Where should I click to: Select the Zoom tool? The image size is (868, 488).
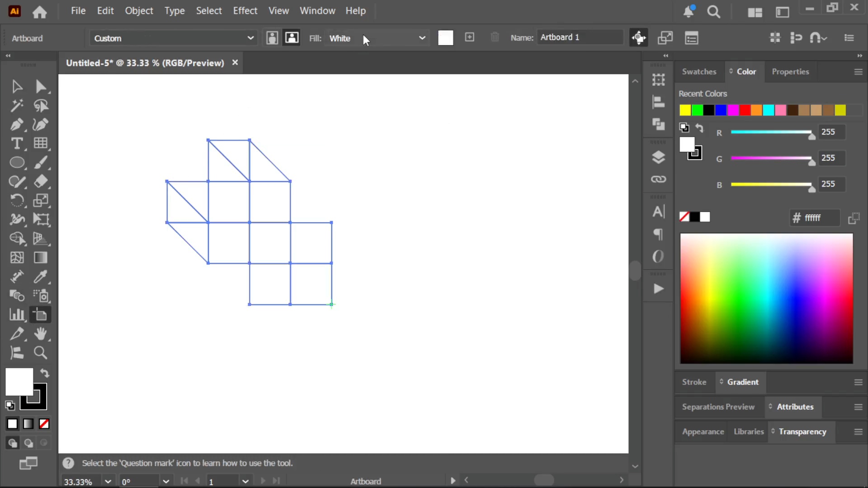[41, 352]
